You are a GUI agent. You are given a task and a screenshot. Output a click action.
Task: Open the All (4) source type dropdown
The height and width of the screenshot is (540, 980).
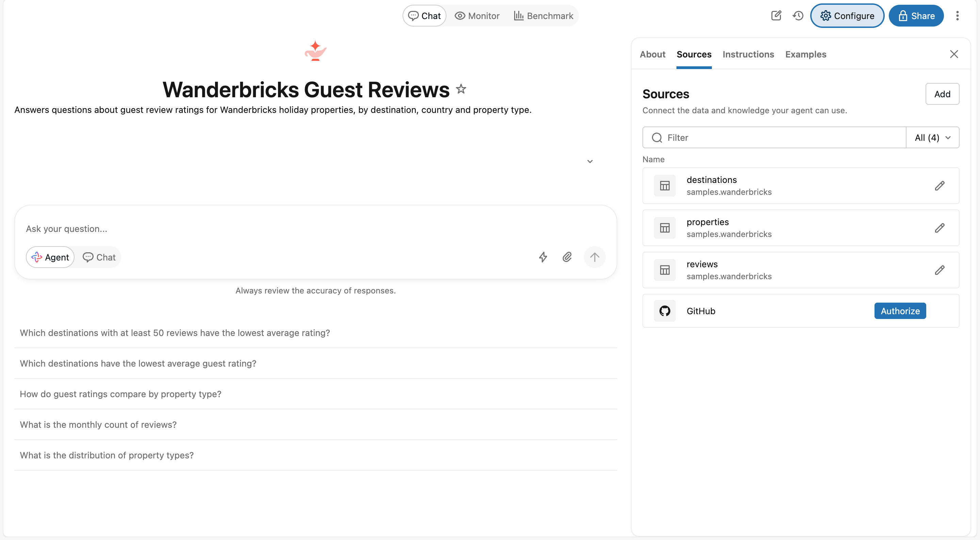[932, 137]
